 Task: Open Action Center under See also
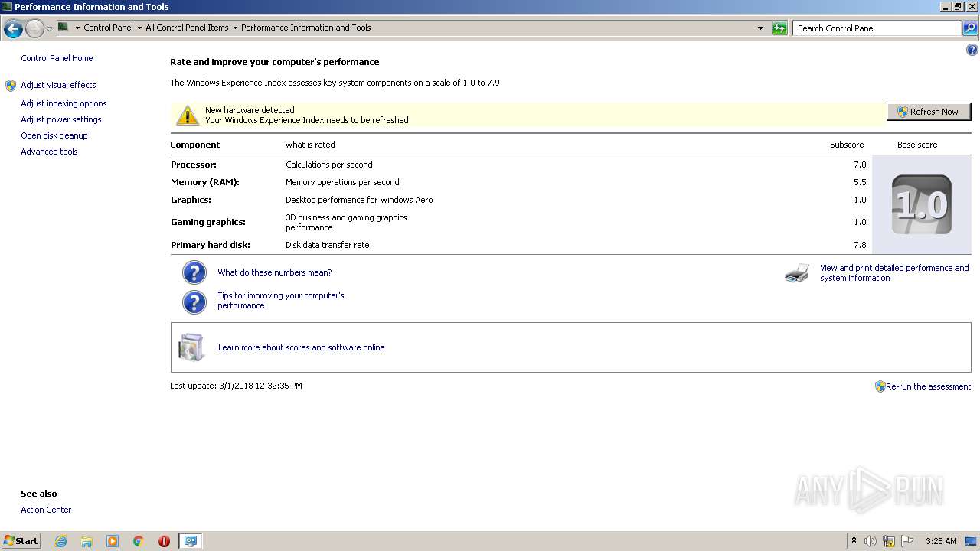[46, 510]
